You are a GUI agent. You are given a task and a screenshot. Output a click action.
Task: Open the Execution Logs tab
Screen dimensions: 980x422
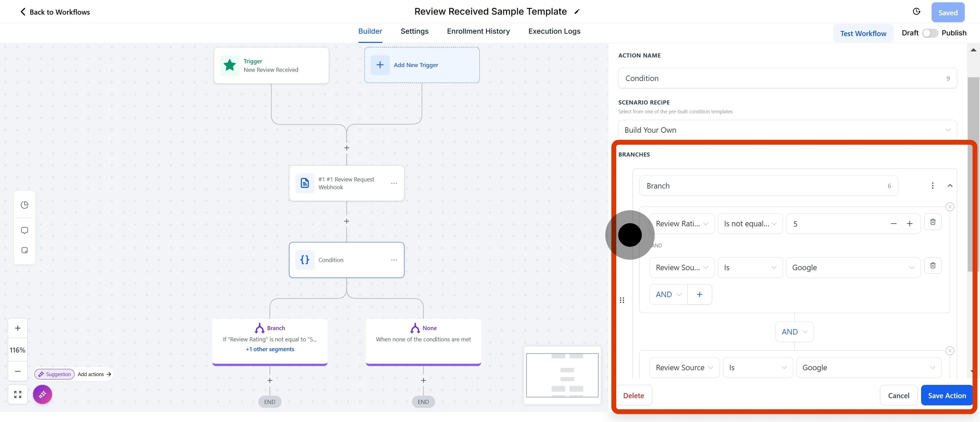pyautogui.click(x=554, y=31)
